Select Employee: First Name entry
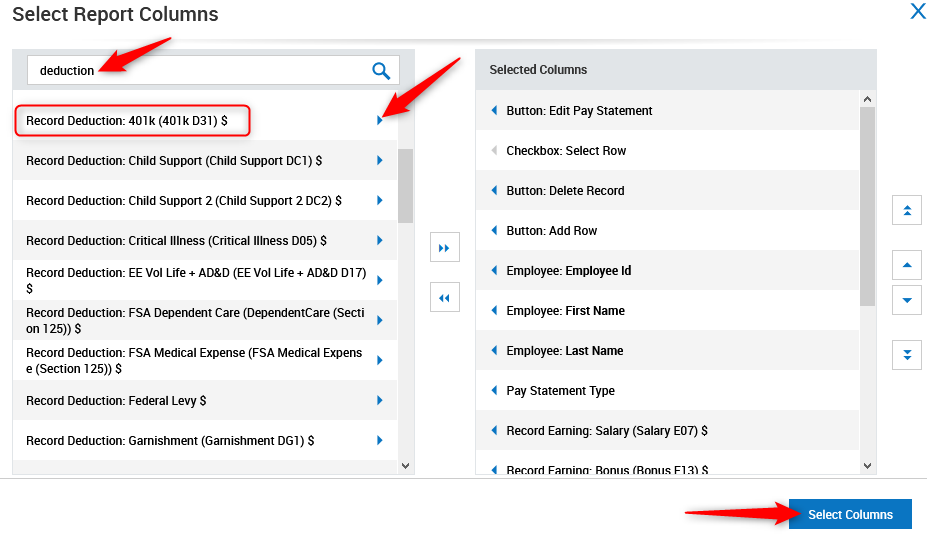Viewport: 927px width, 537px height. [667, 310]
